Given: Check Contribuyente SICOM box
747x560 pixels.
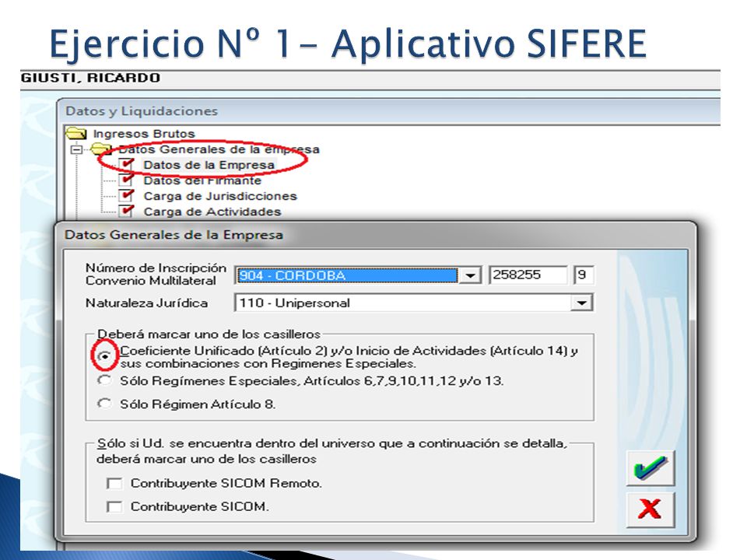Looking at the screenshot, I should point(114,506).
